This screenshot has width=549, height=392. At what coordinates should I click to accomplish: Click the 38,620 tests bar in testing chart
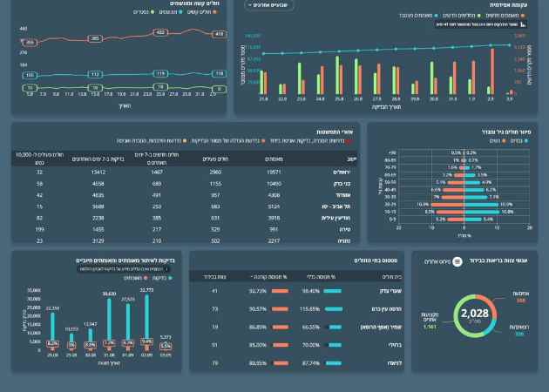pyautogui.click(x=109, y=320)
